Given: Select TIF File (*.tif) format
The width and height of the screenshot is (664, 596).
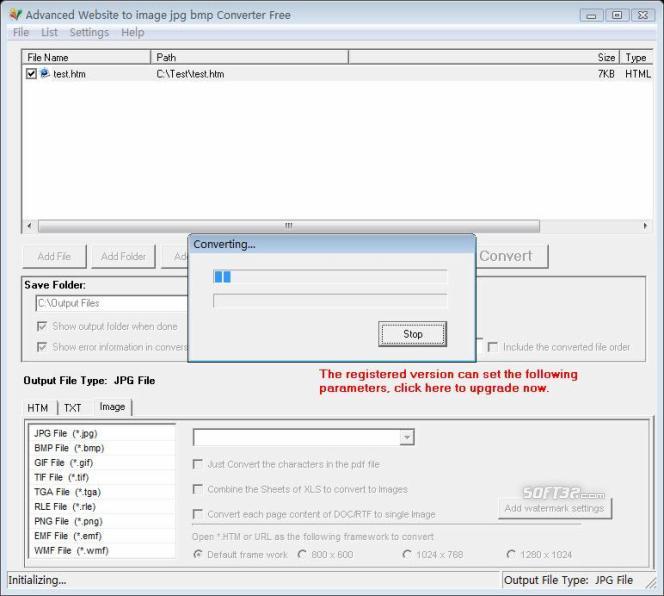Looking at the screenshot, I should pos(102,477).
